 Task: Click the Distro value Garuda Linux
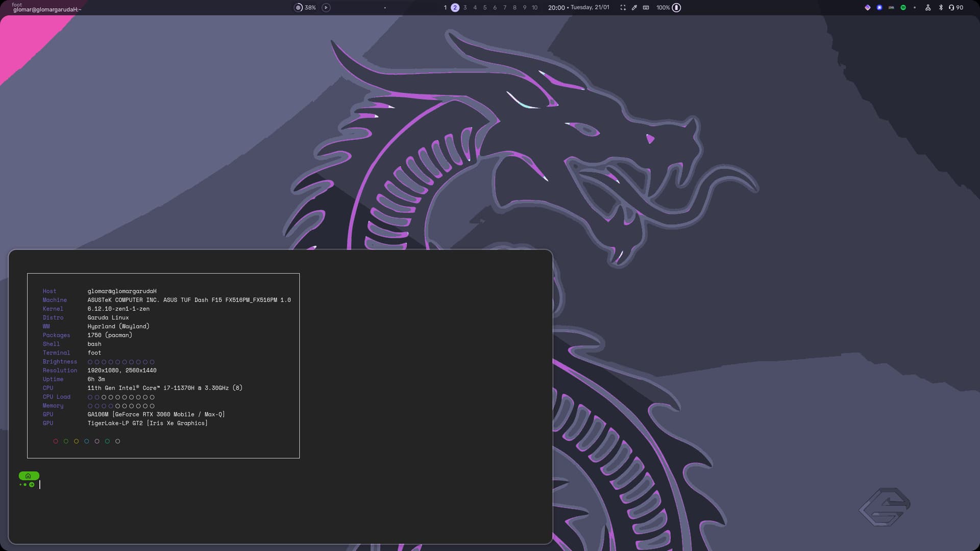click(x=108, y=317)
